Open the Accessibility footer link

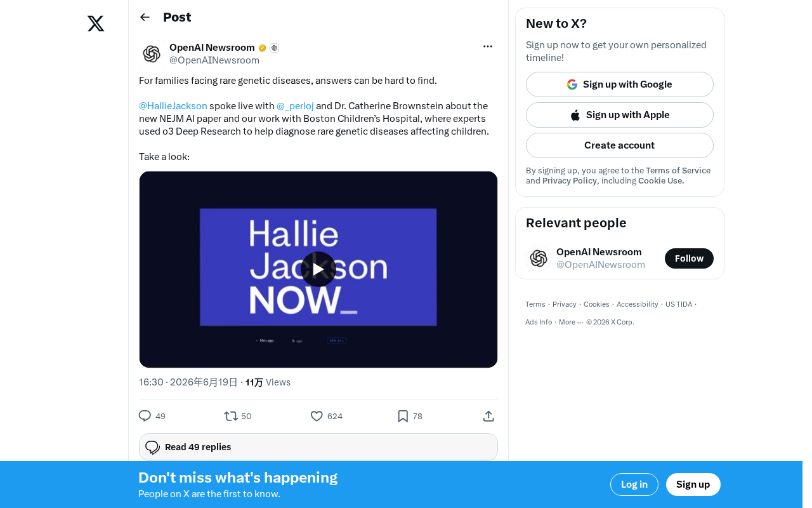638,304
